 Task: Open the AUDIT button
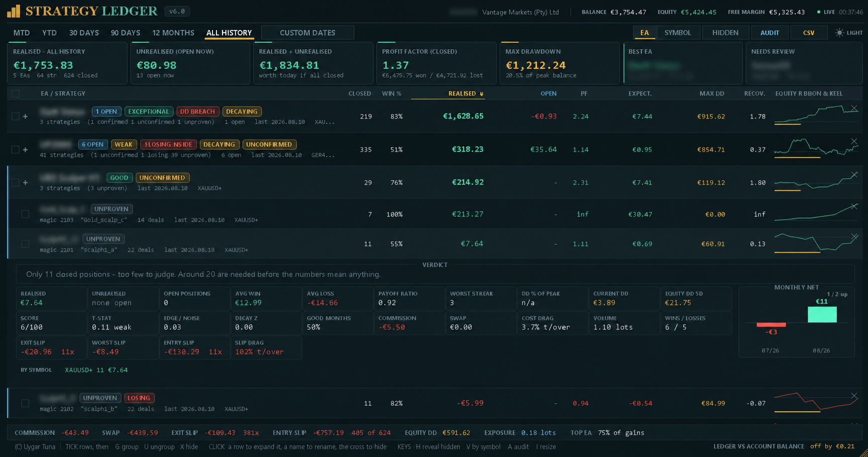(x=770, y=33)
